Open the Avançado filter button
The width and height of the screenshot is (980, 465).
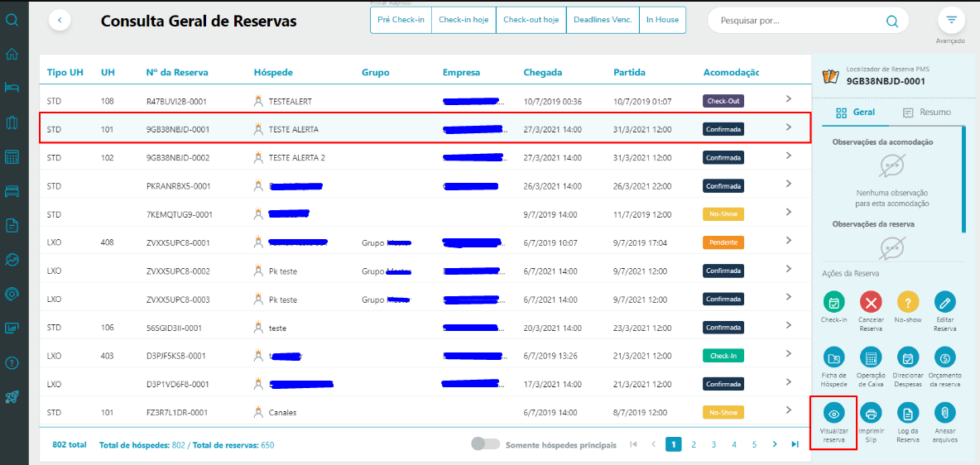coord(951,21)
